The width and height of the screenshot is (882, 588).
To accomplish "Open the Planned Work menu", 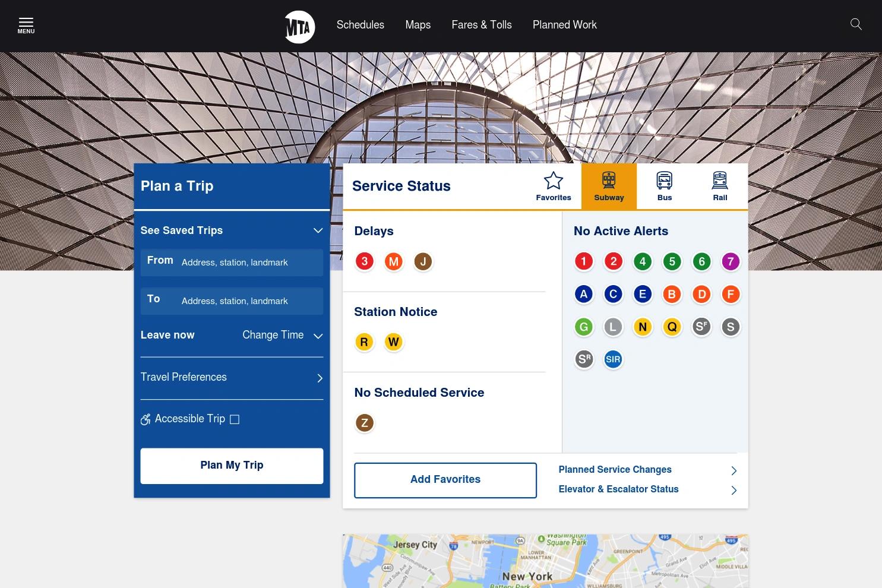I will click(x=565, y=25).
